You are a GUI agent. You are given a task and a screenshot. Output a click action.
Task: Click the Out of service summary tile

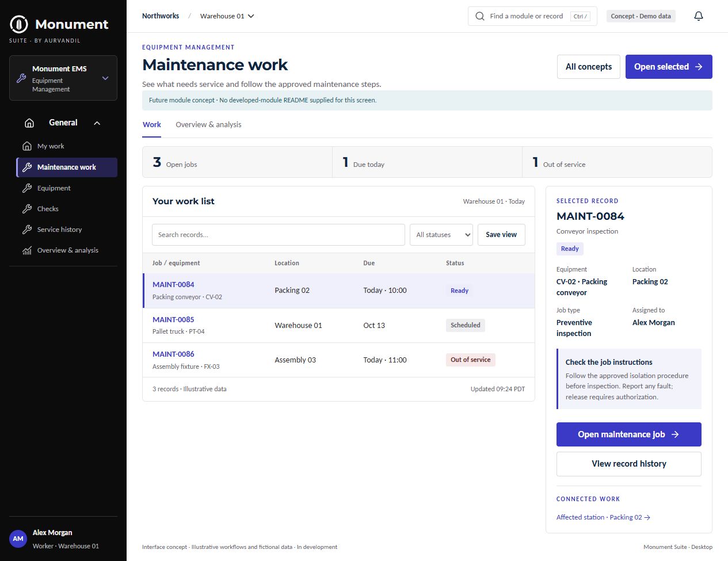coord(617,162)
